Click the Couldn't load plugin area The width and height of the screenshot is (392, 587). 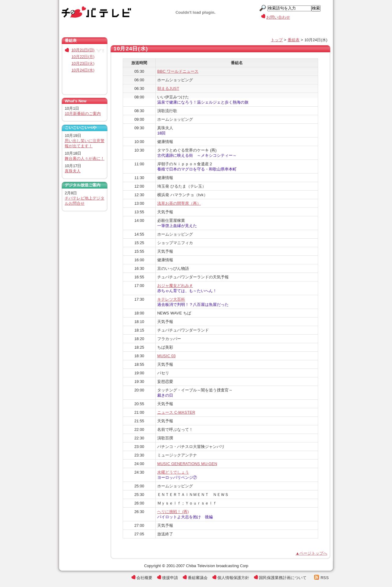pos(195,13)
